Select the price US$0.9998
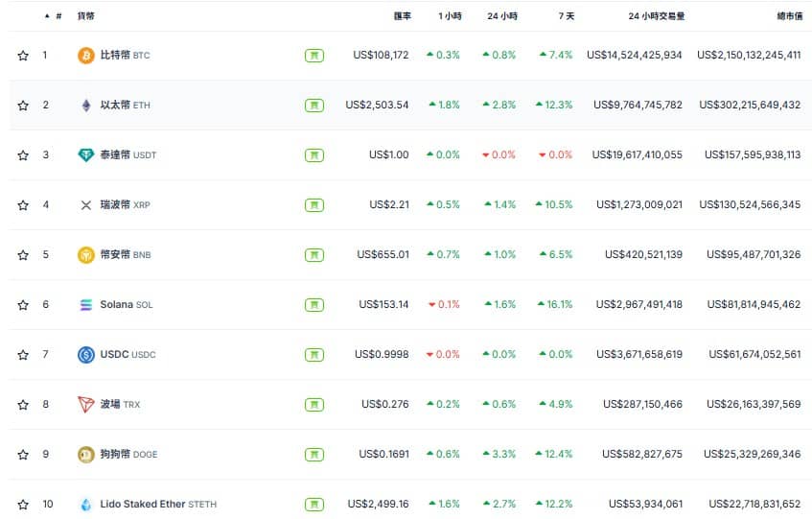 pos(382,354)
